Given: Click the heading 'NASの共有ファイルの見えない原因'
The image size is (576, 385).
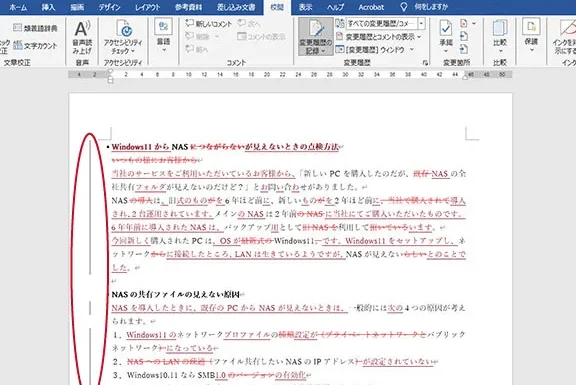Looking at the screenshot, I should [176, 294].
